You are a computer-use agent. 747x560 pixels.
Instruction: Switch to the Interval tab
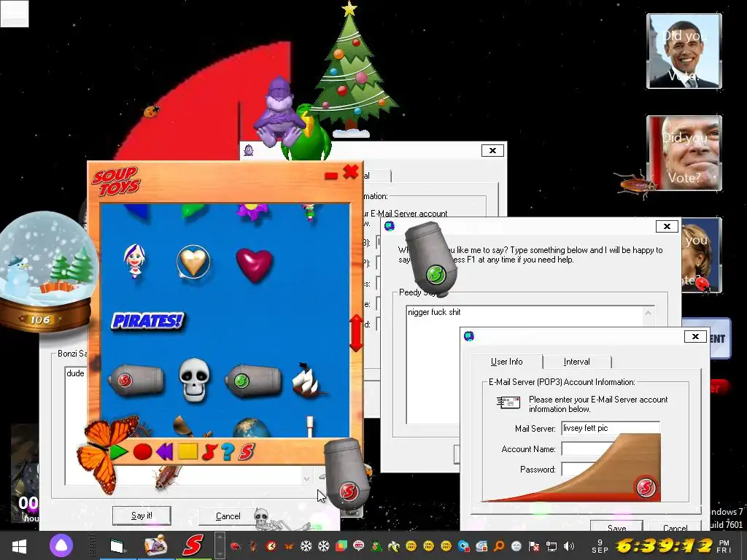point(576,362)
